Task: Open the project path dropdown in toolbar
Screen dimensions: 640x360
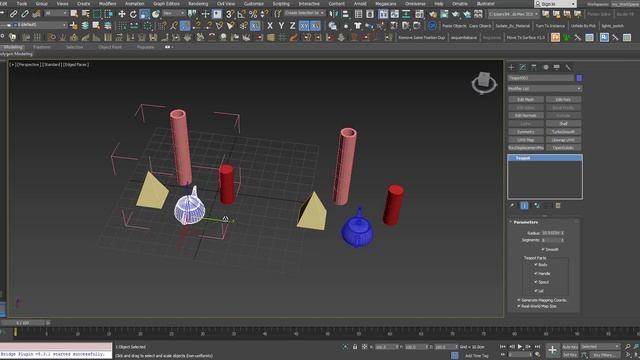Action: 514,14
